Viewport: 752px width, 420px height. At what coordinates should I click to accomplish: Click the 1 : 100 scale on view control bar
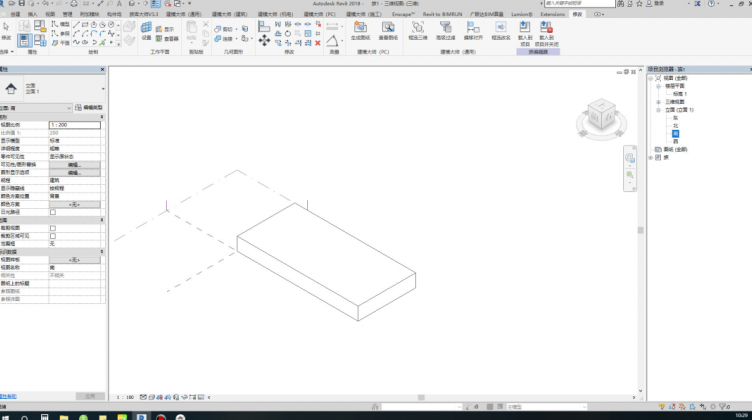125,397
